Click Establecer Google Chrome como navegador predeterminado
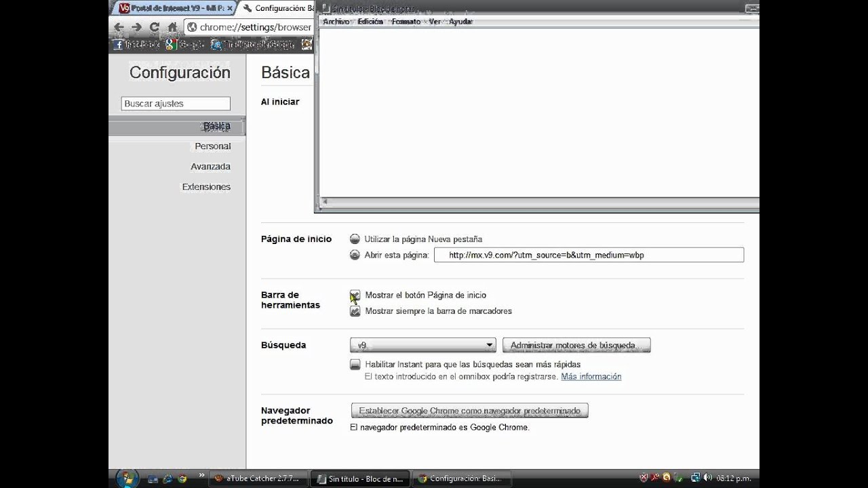 (469, 411)
